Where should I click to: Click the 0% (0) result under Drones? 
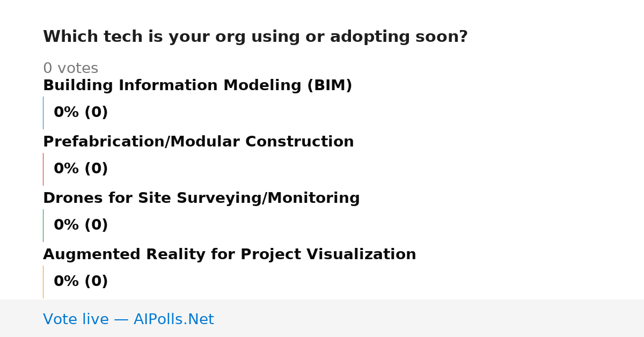click(x=81, y=225)
